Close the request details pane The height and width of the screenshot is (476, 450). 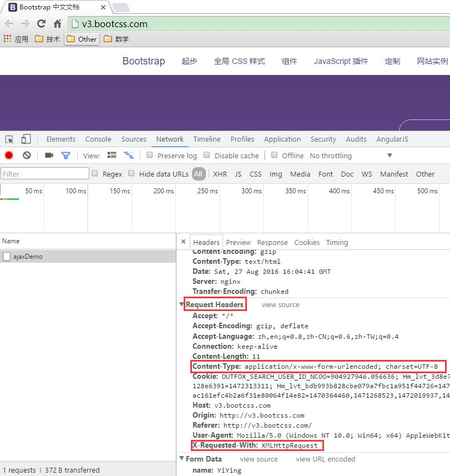click(x=183, y=242)
